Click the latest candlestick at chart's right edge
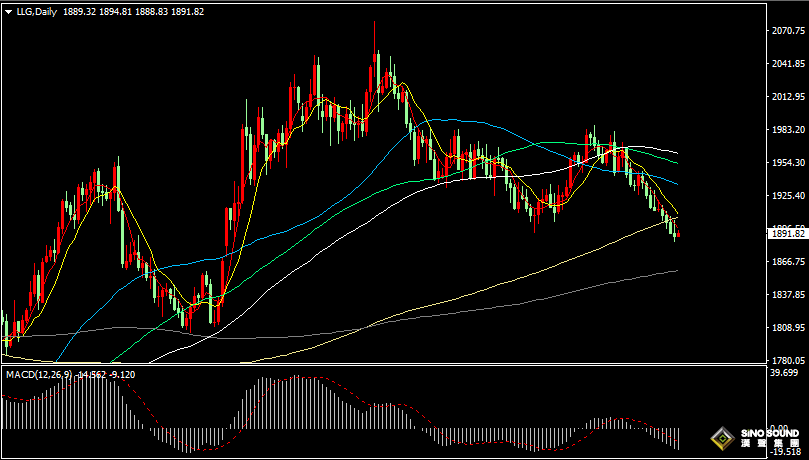 coord(678,233)
